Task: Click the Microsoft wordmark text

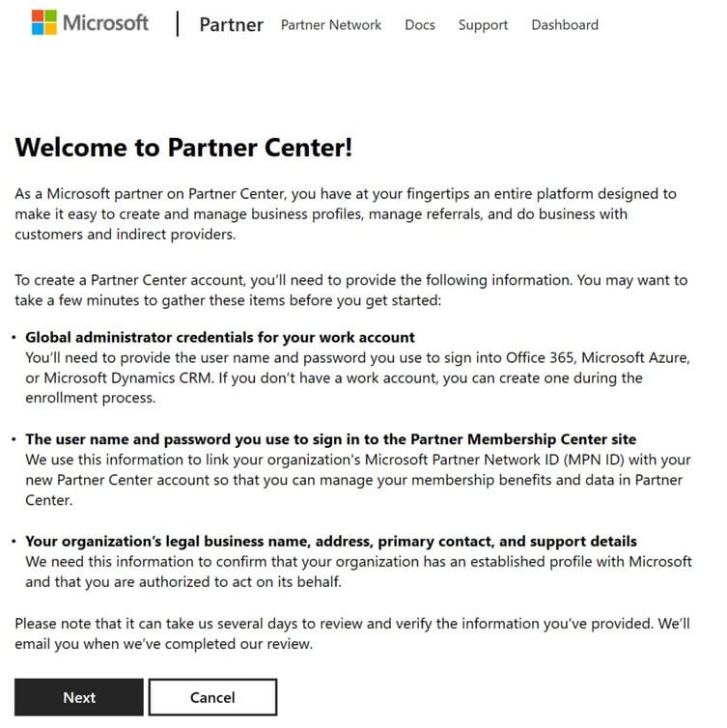Action: click(105, 23)
